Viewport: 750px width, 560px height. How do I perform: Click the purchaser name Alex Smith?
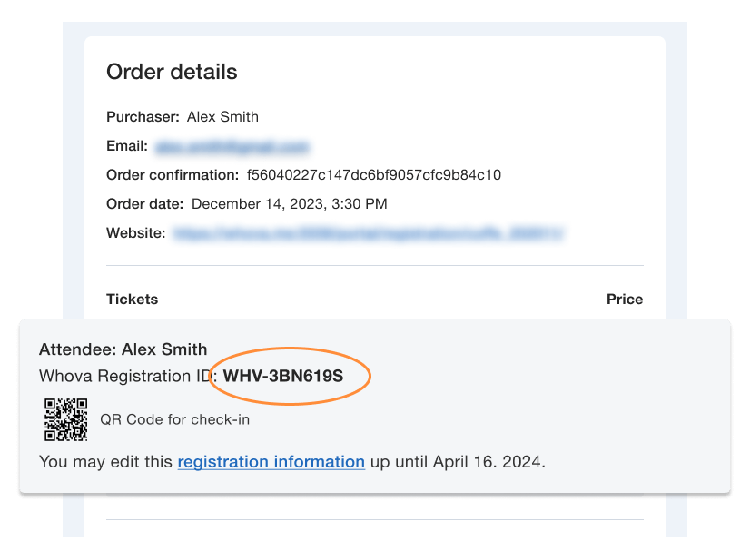222,117
